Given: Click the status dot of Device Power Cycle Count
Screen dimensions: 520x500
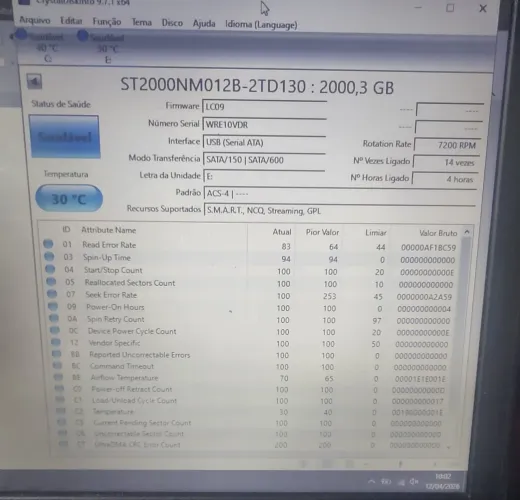Looking at the screenshot, I should (x=55, y=330).
